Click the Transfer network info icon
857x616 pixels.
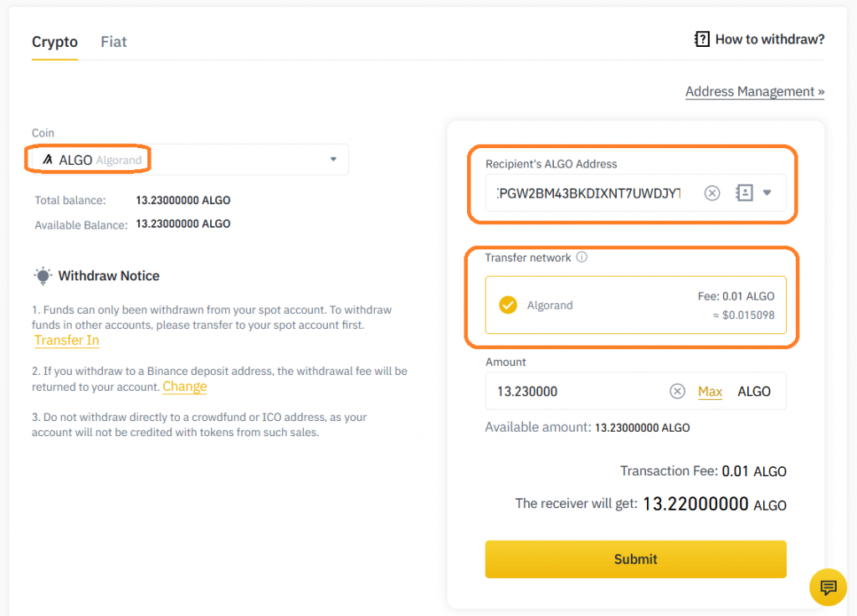point(582,258)
